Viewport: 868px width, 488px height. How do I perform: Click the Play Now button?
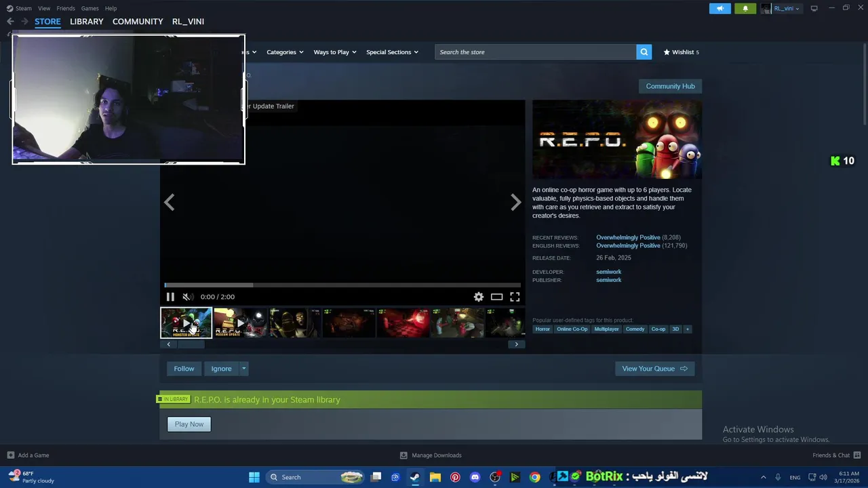pos(189,424)
